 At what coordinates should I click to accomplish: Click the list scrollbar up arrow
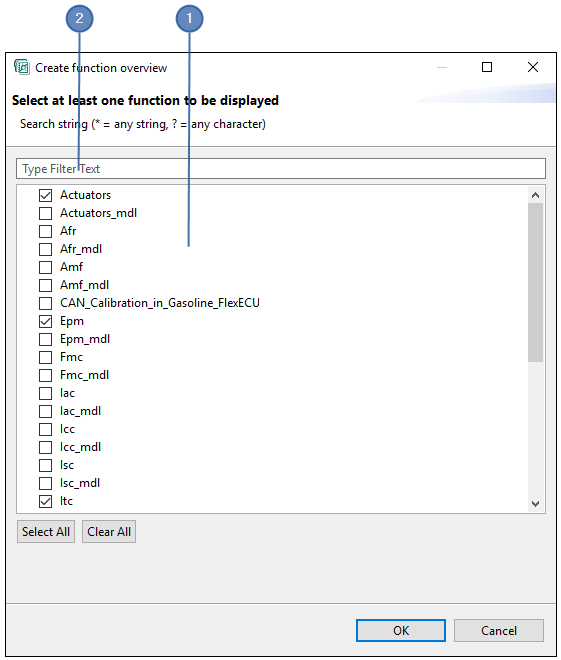535,195
